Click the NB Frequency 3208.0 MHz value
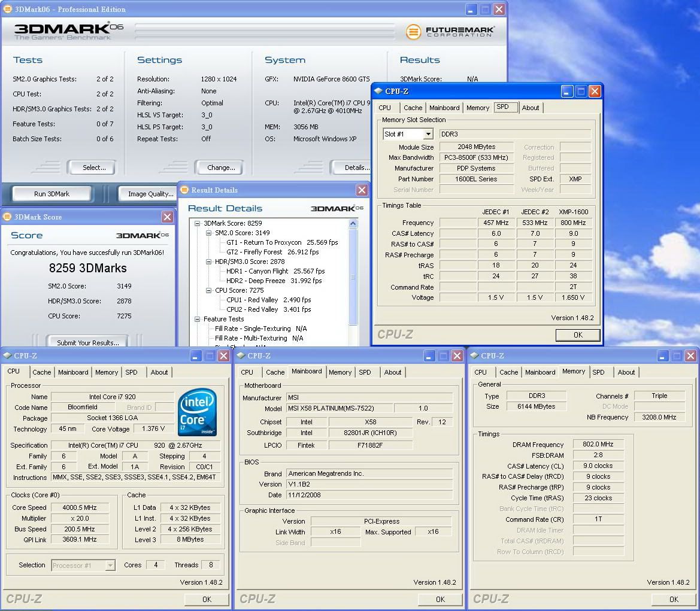The width and height of the screenshot is (700, 611). coord(659,417)
